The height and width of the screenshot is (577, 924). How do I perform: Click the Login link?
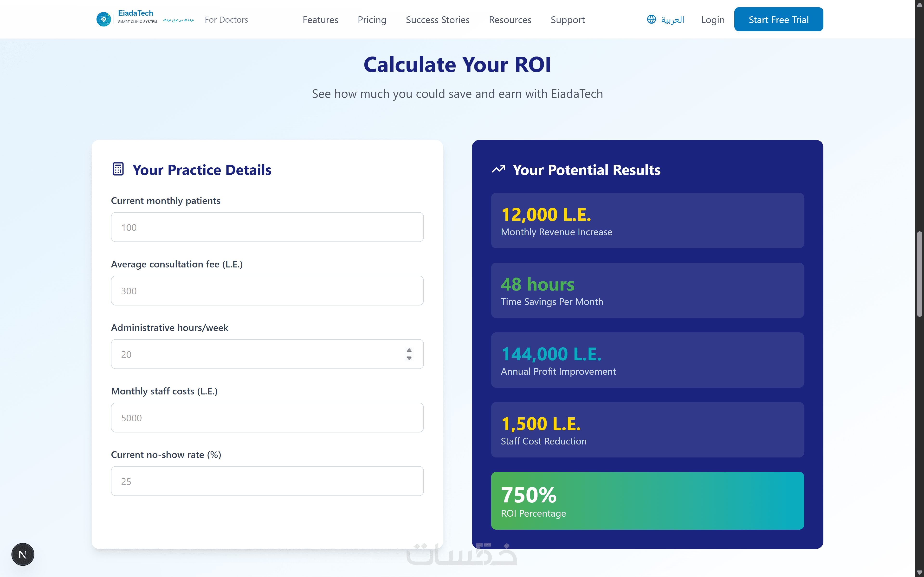(712, 20)
